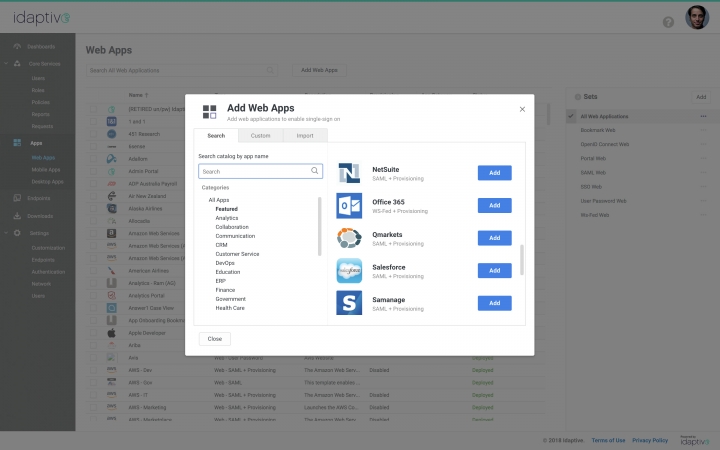Open options menu for OpenID Connect Web set

pos(703,144)
